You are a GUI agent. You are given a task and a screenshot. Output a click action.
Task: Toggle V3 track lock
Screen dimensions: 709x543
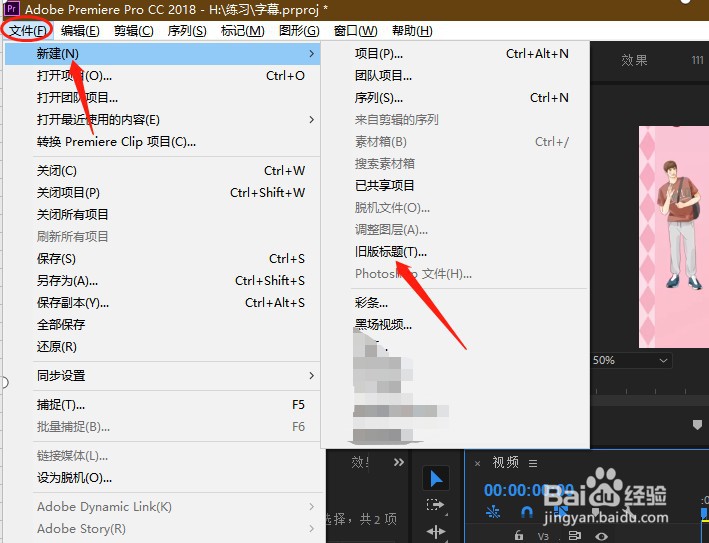coord(519,536)
